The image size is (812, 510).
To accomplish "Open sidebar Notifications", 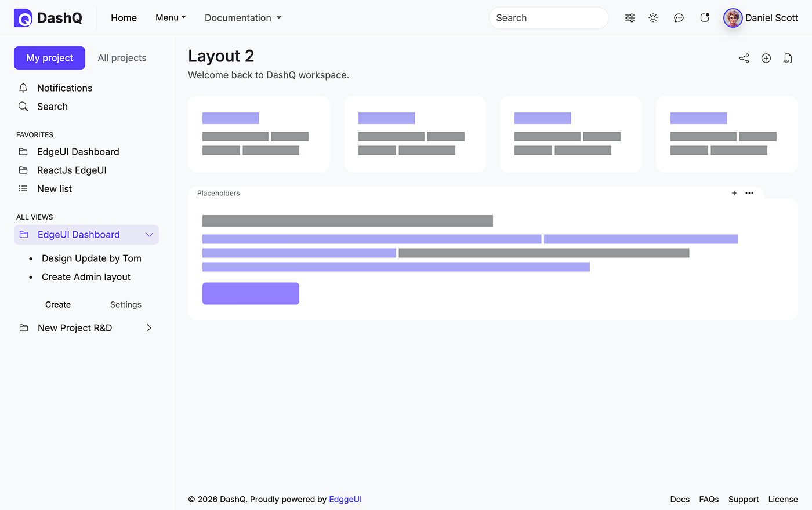I will coord(64,88).
